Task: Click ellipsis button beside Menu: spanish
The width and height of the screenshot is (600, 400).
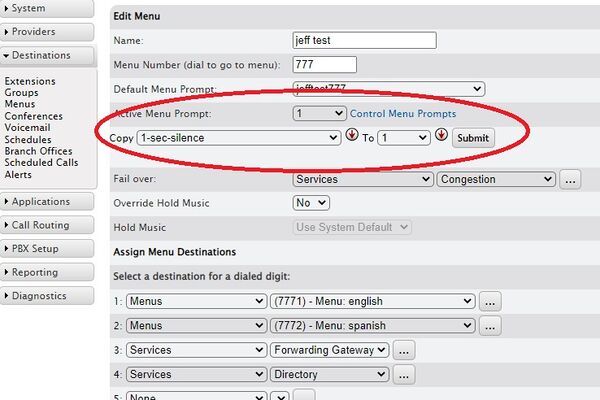Action: pos(490,326)
